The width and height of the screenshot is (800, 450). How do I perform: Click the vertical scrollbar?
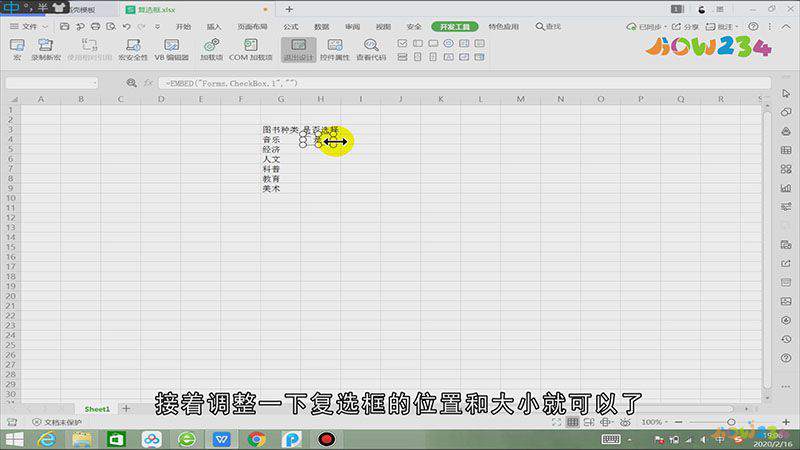tap(767, 250)
